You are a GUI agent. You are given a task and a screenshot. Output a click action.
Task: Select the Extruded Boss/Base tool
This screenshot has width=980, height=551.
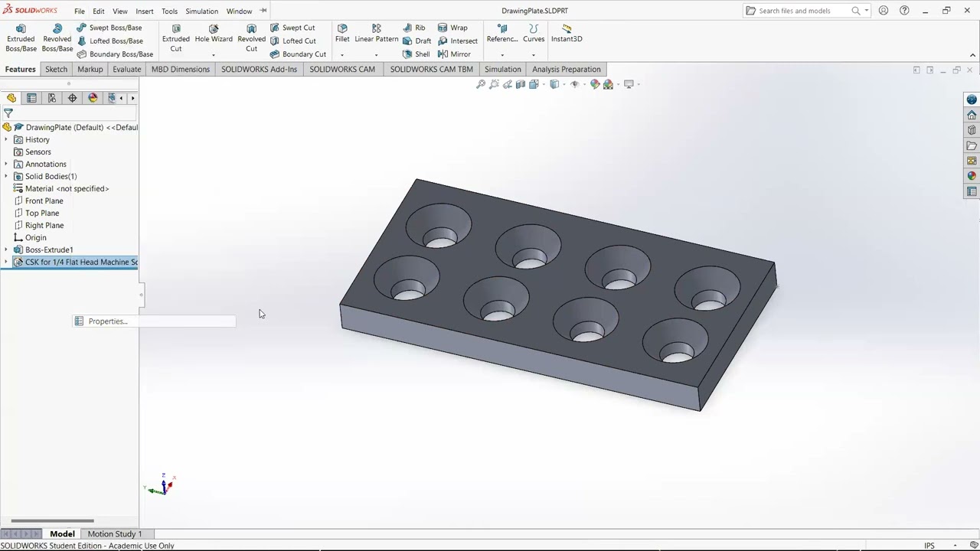tap(21, 38)
